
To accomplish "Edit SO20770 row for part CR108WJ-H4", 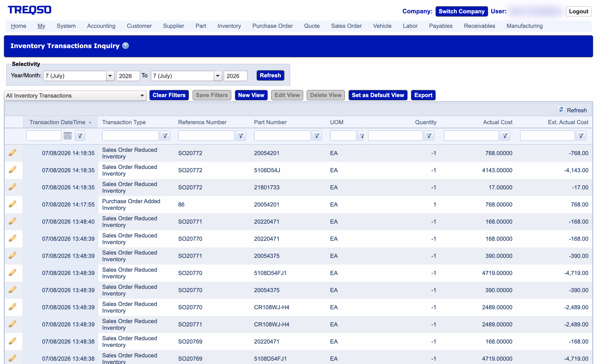I will 13,307.
